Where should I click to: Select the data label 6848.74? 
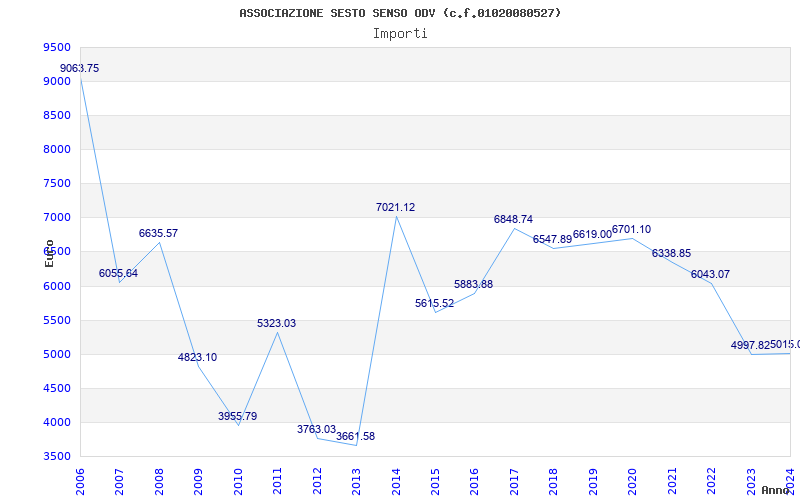click(513, 219)
